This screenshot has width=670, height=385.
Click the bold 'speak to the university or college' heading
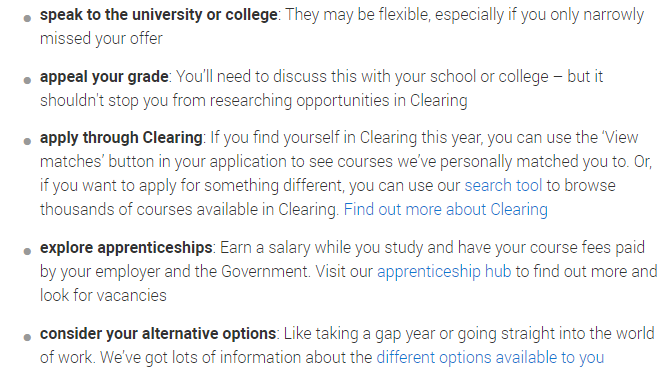159,15
